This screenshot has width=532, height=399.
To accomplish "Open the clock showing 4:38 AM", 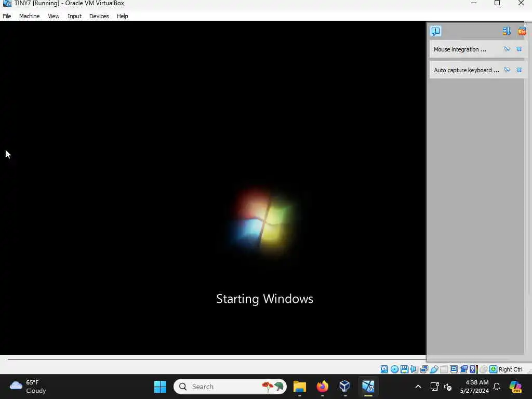I will pyautogui.click(x=474, y=387).
